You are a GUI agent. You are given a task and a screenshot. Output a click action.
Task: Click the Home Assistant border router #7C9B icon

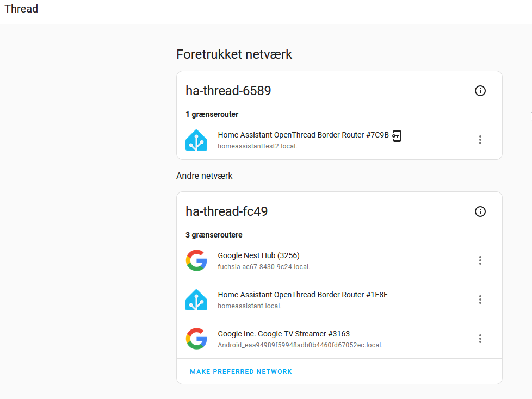[x=196, y=139]
